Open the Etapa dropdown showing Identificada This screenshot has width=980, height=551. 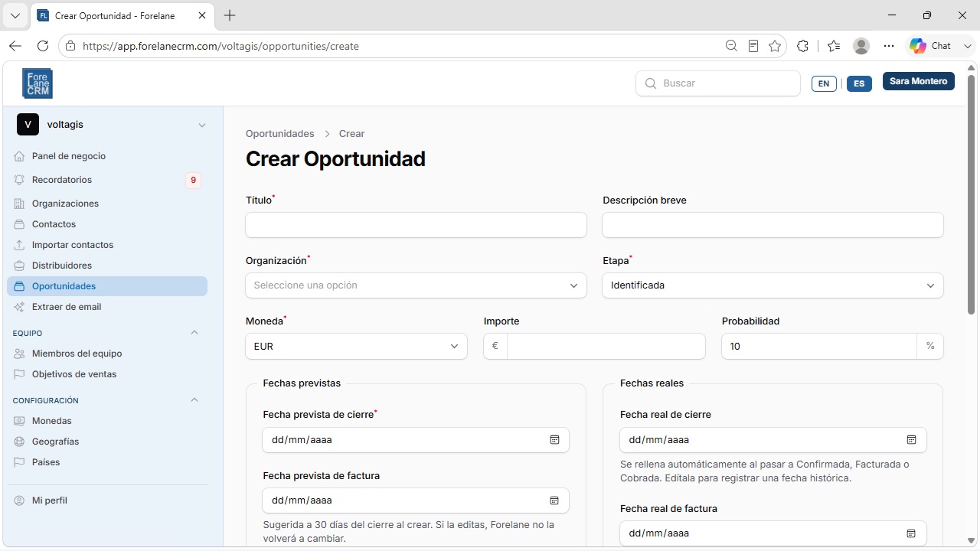tap(773, 285)
